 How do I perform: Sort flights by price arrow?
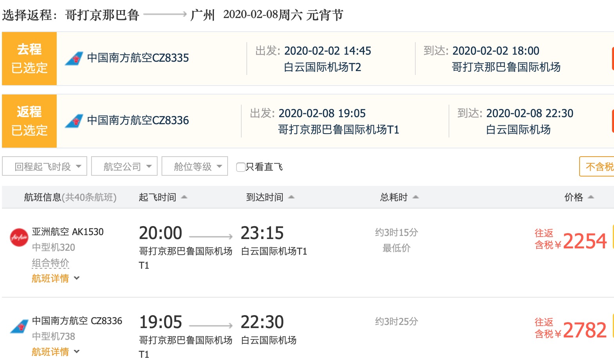591,197
